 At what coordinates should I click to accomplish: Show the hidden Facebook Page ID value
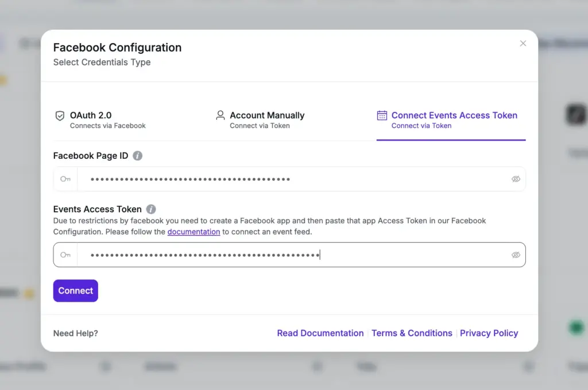tap(516, 179)
